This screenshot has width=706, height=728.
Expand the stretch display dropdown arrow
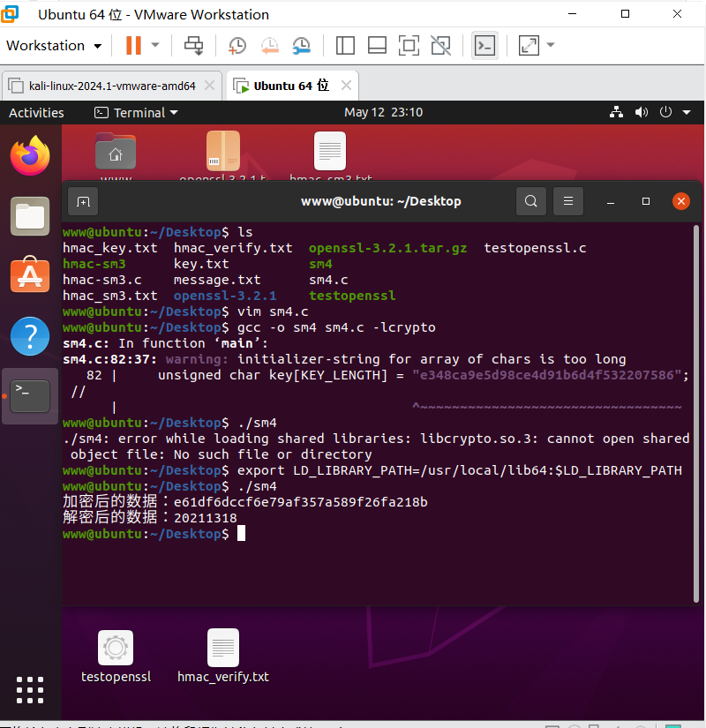coord(551,46)
